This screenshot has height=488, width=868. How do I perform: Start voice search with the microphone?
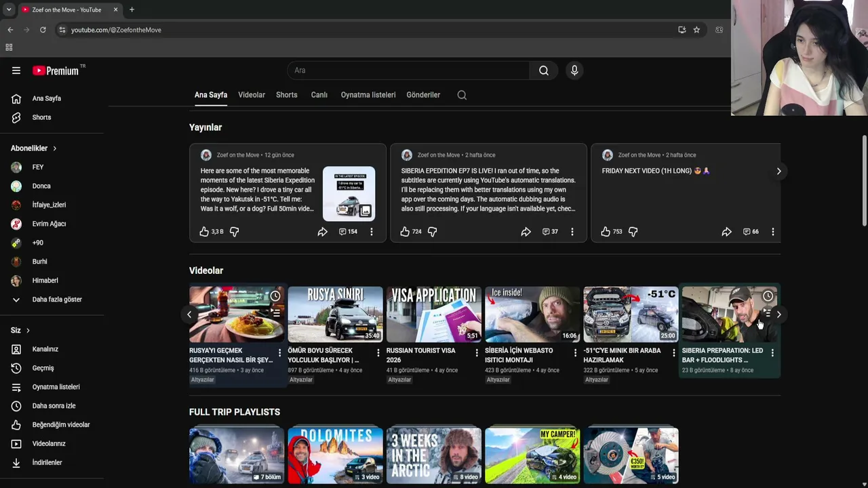(x=574, y=70)
